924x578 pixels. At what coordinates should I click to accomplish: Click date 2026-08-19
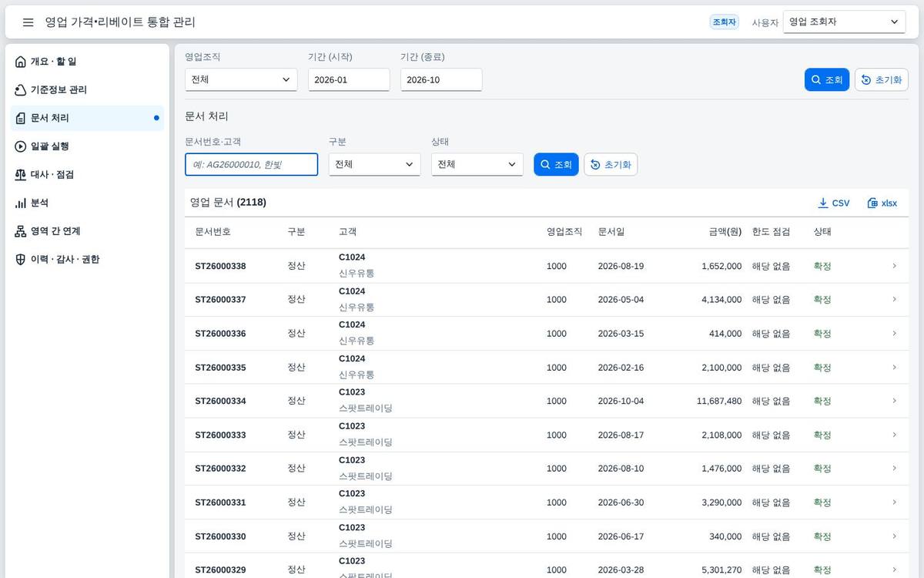tap(621, 266)
